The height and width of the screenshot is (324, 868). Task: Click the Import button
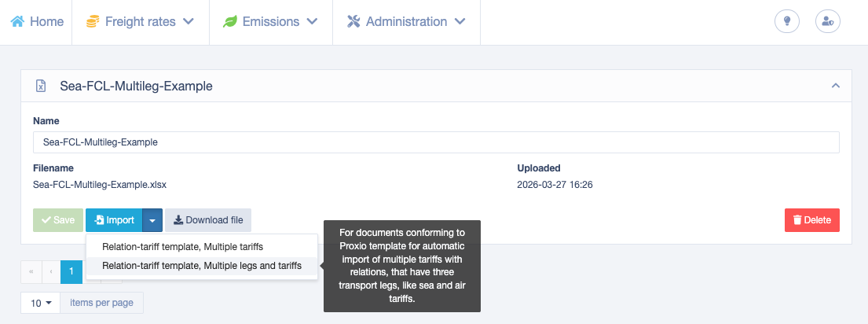[114, 220]
